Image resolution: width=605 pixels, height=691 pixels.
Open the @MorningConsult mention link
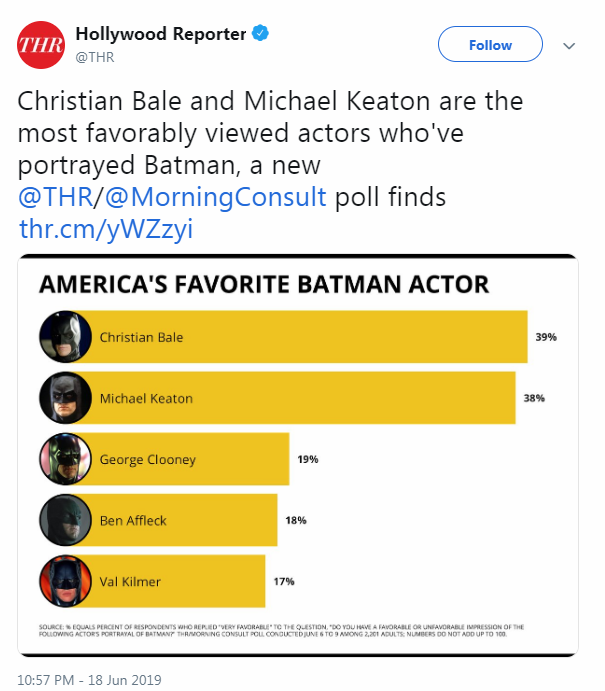coord(215,197)
